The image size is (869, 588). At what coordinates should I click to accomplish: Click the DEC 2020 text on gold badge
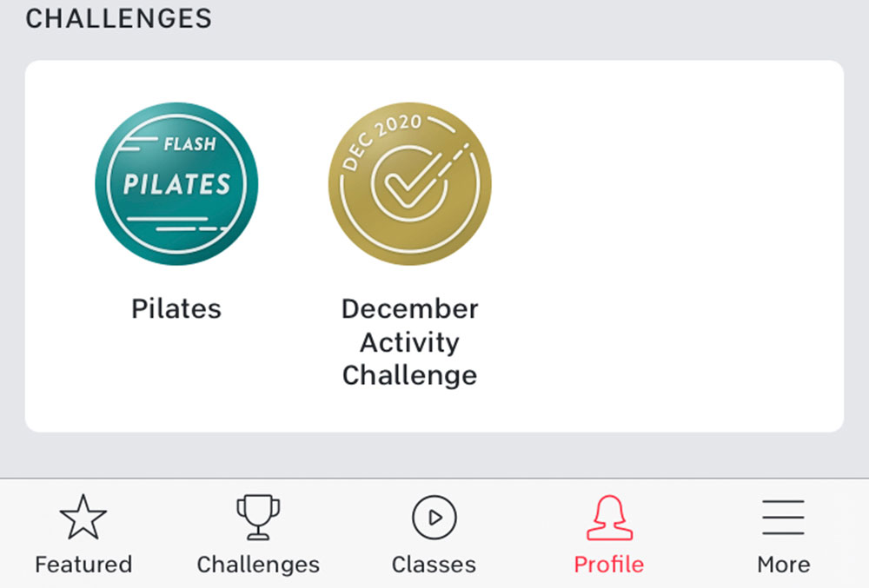pyautogui.click(x=381, y=142)
